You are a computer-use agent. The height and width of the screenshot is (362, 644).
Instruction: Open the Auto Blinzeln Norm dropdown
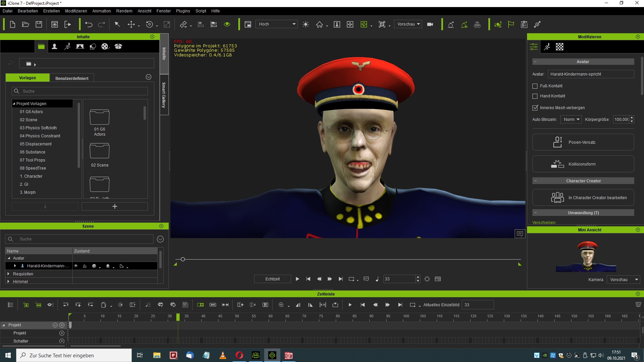(571, 120)
